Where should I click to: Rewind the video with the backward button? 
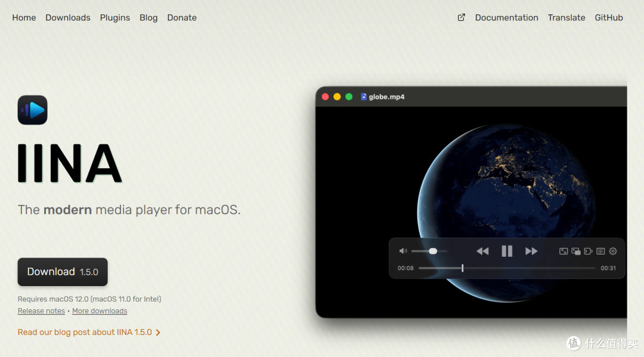(x=482, y=251)
